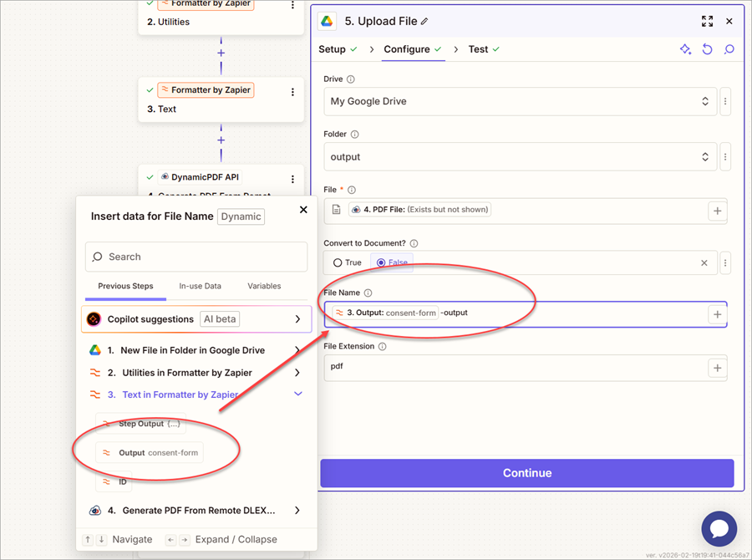752x560 pixels.
Task: Click the search magnifier icon in header
Action: pos(729,49)
